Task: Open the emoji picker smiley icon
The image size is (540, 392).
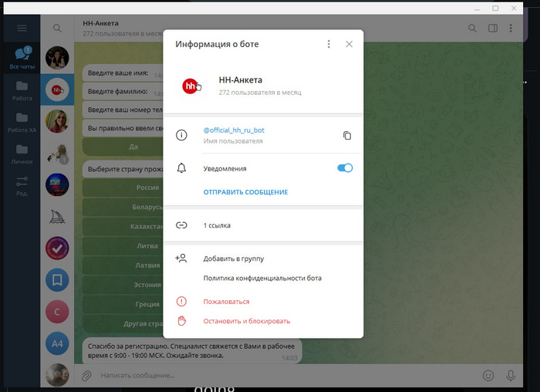Action: (x=488, y=376)
